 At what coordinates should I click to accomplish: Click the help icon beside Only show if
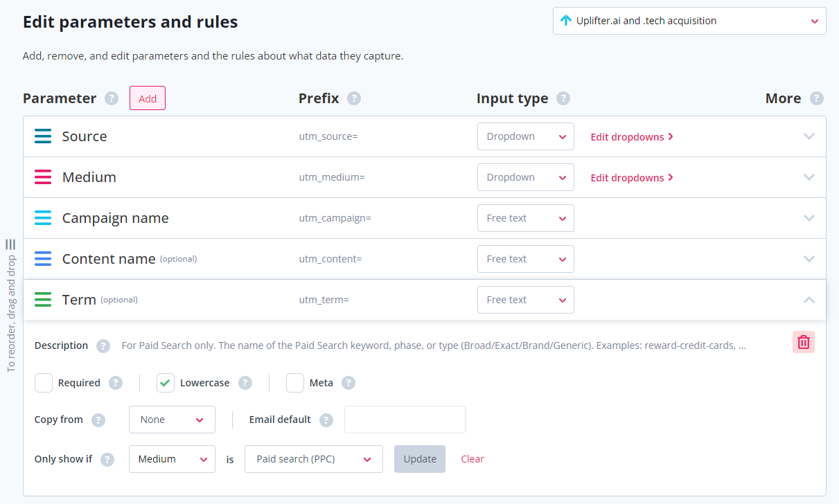[x=107, y=459]
